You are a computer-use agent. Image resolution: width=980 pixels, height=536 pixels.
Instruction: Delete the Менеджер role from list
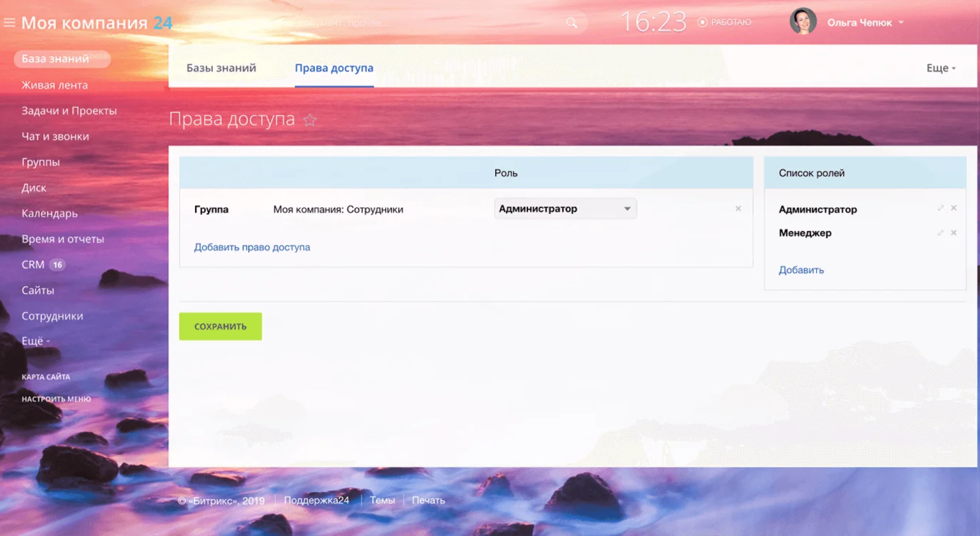[x=953, y=233]
